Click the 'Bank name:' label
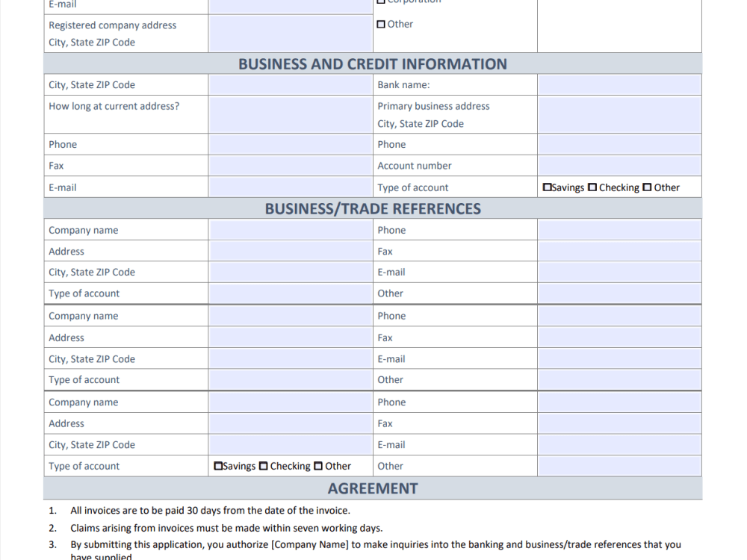 (x=403, y=85)
